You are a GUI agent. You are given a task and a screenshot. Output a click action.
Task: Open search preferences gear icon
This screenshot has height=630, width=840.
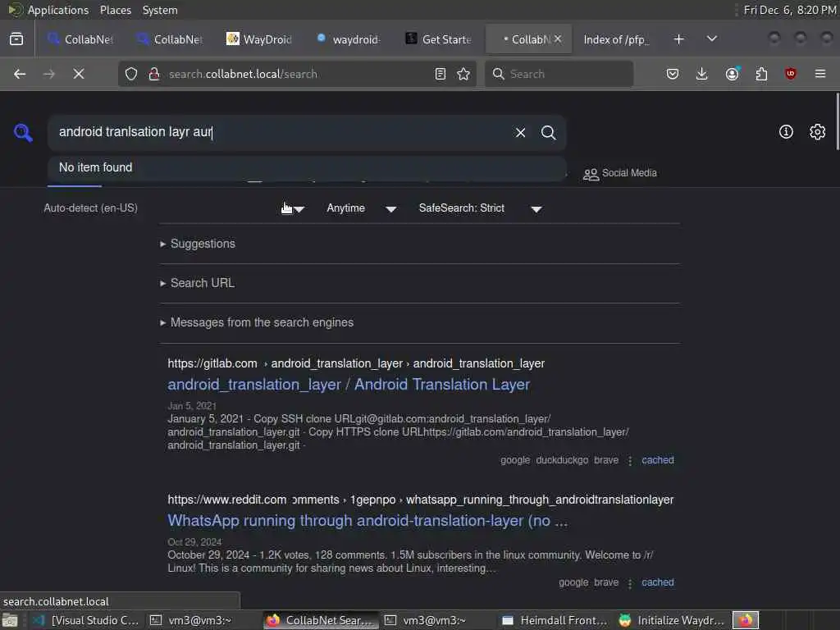(817, 132)
